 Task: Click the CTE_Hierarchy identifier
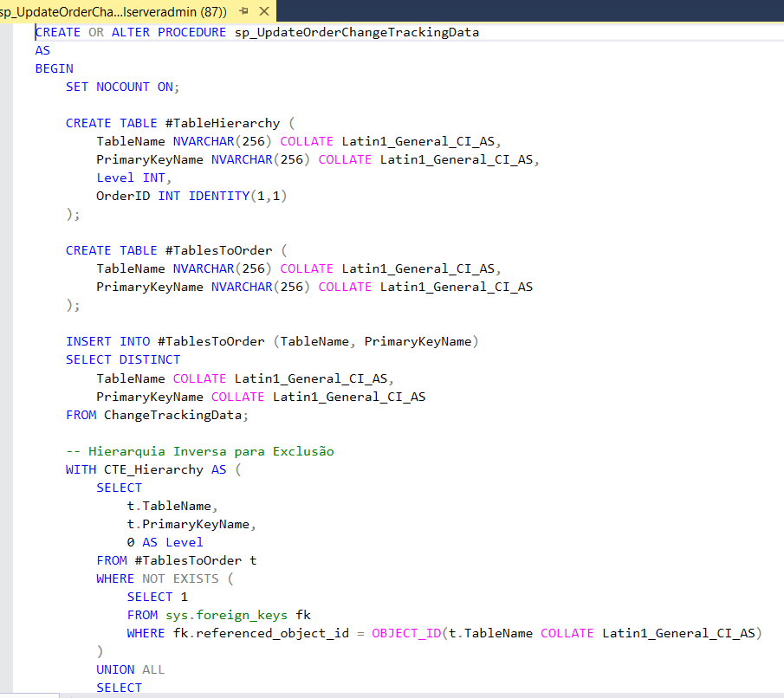(x=153, y=470)
